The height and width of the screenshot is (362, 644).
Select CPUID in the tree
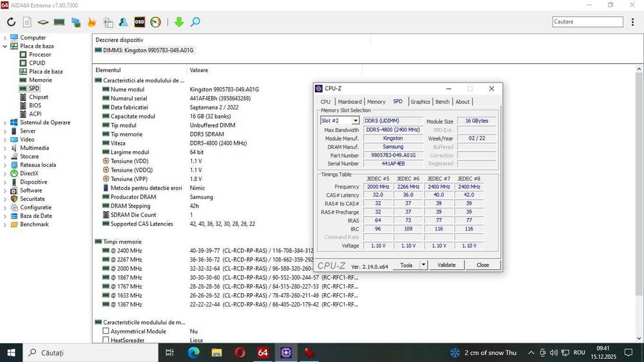click(37, 63)
